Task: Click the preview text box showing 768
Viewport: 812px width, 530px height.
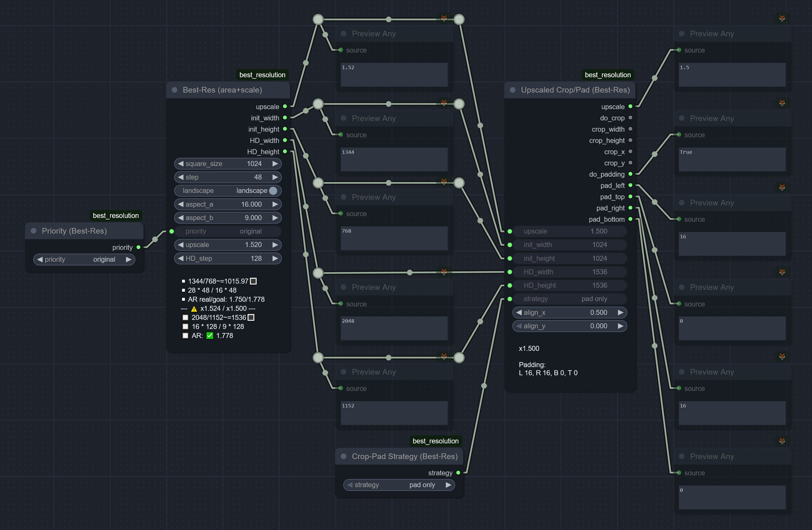Action: [394, 238]
